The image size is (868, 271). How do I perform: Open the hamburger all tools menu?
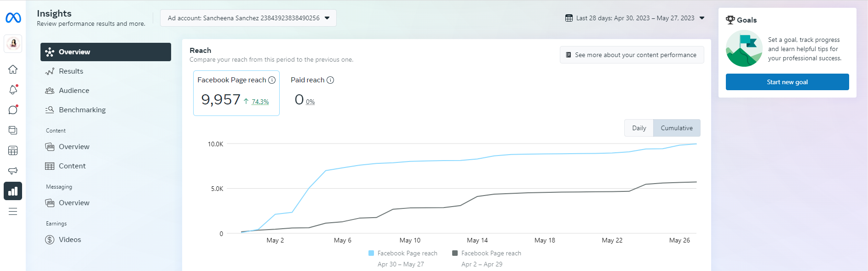[13, 212]
